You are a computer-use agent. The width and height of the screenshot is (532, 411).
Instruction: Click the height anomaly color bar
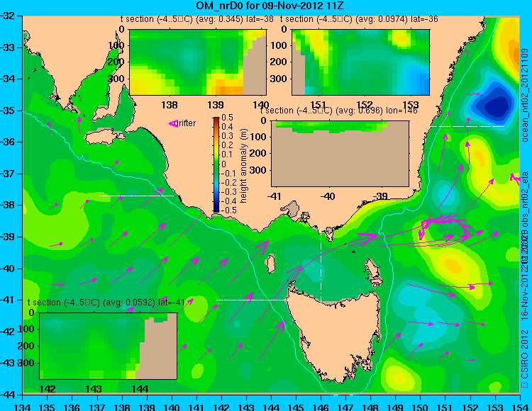point(216,164)
